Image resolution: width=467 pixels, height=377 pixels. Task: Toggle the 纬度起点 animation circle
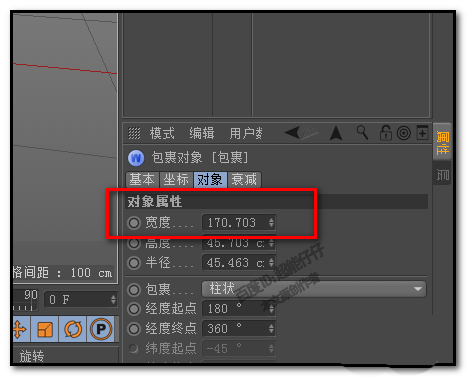pos(134,349)
